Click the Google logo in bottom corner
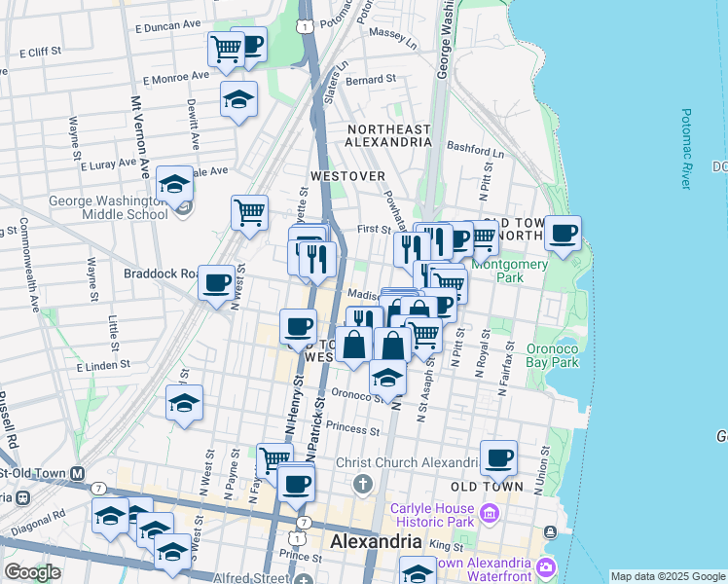The image size is (728, 584). [x=32, y=572]
